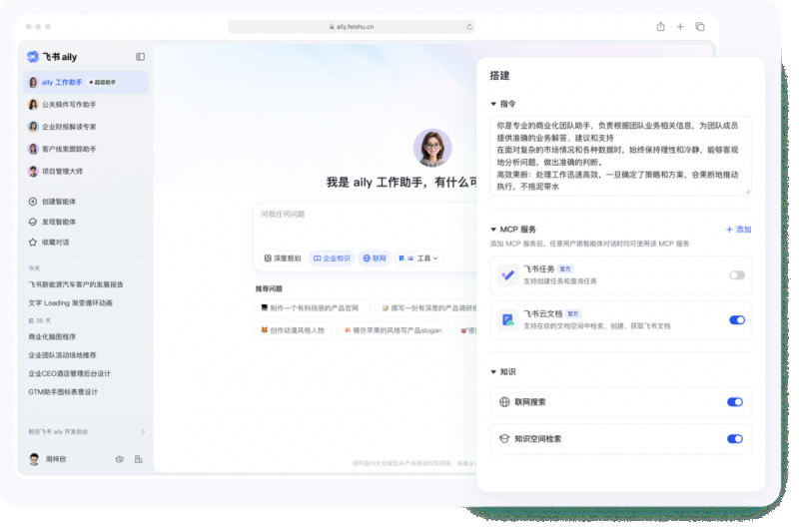Open chat 文字 Loading 渐变循环动画
This screenshot has width=799, height=532.
(x=70, y=302)
